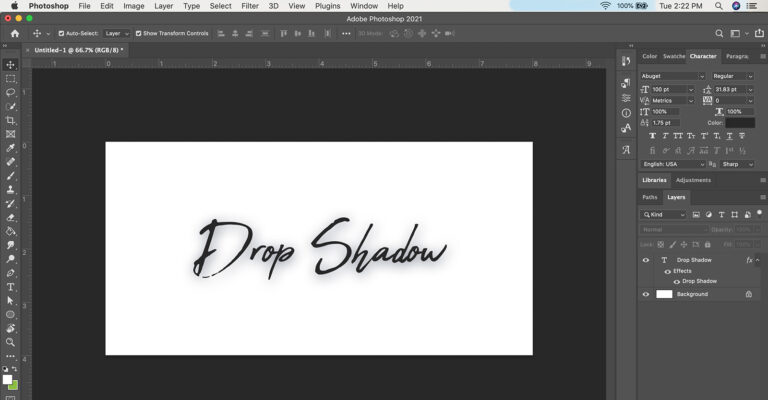Click the vertical scale 100% field
768x400 pixels.
click(665, 112)
